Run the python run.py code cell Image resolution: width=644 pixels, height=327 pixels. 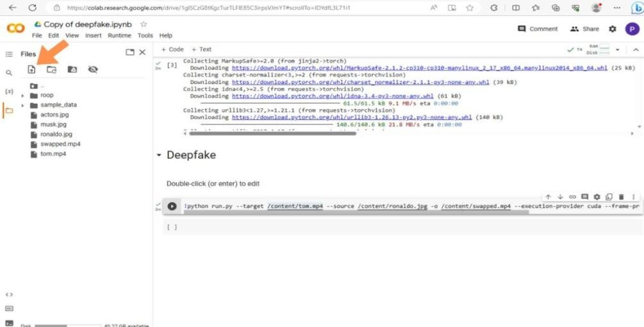pos(172,206)
